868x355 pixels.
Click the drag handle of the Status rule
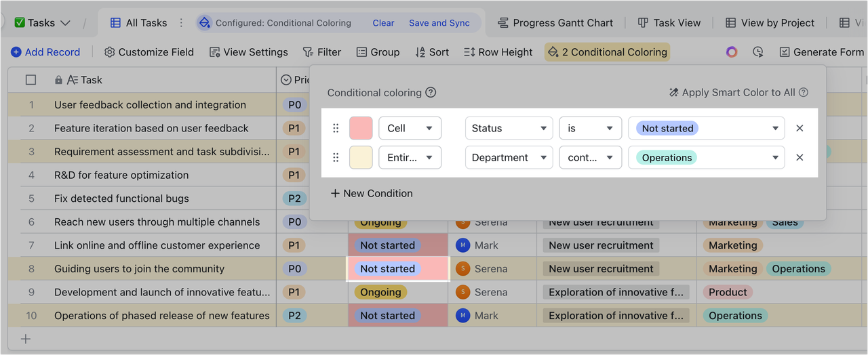click(x=335, y=128)
